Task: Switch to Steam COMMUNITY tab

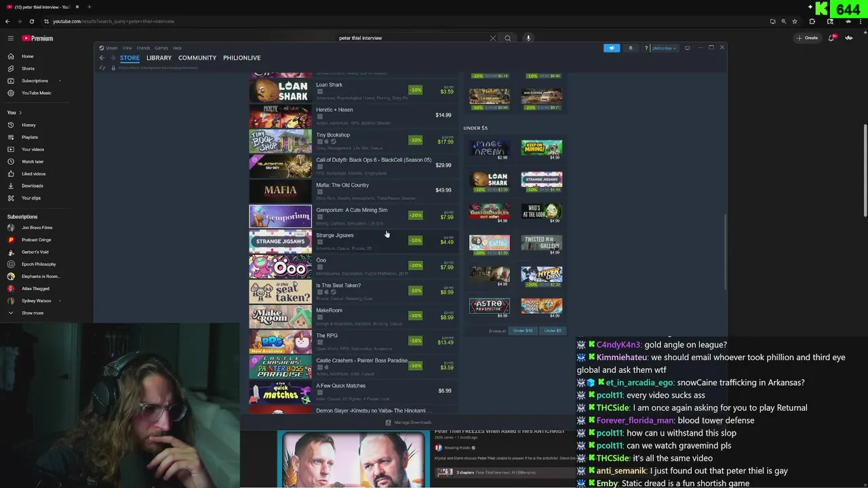Action: tap(197, 58)
